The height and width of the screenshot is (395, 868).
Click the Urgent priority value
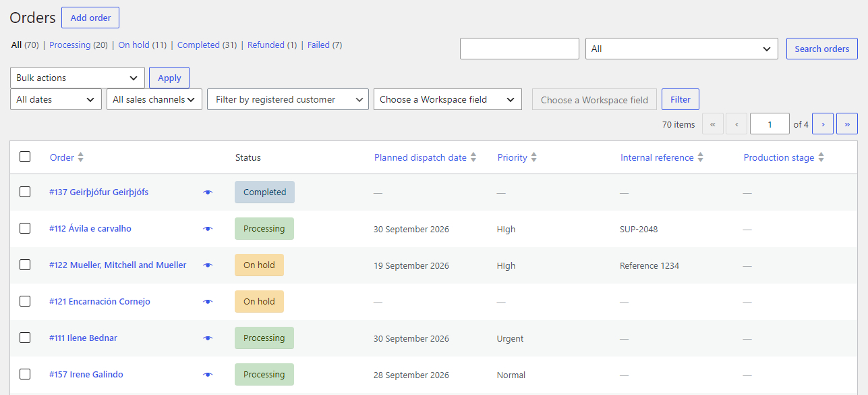click(510, 339)
